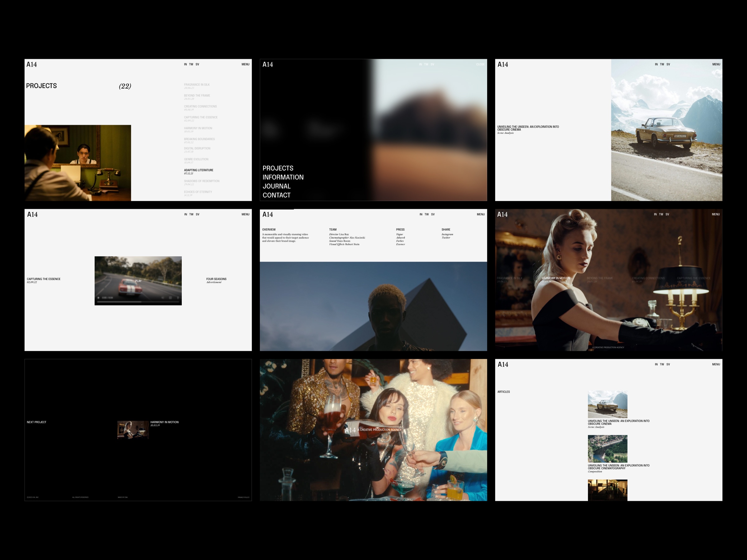The image size is (747, 560).
Task: Open the Instagram "IN" social icon
Action: pyautogui.click(x=185, y=64)
